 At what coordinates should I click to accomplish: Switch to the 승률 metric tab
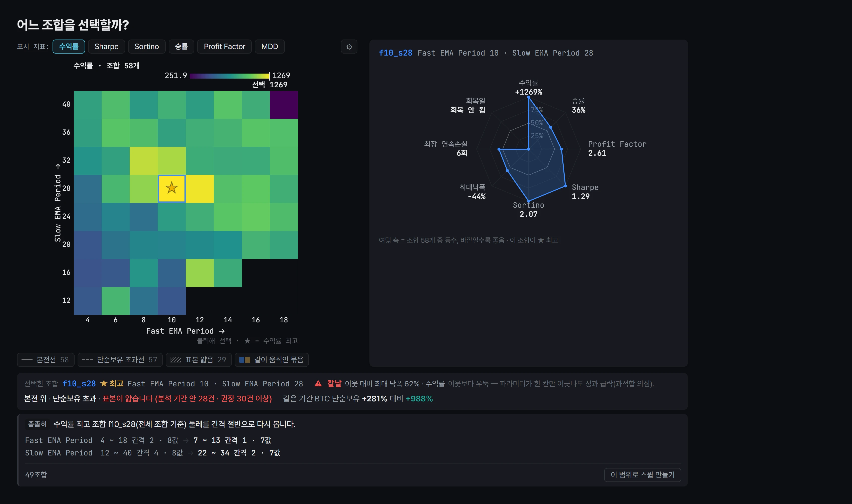[x=181, y=47]
